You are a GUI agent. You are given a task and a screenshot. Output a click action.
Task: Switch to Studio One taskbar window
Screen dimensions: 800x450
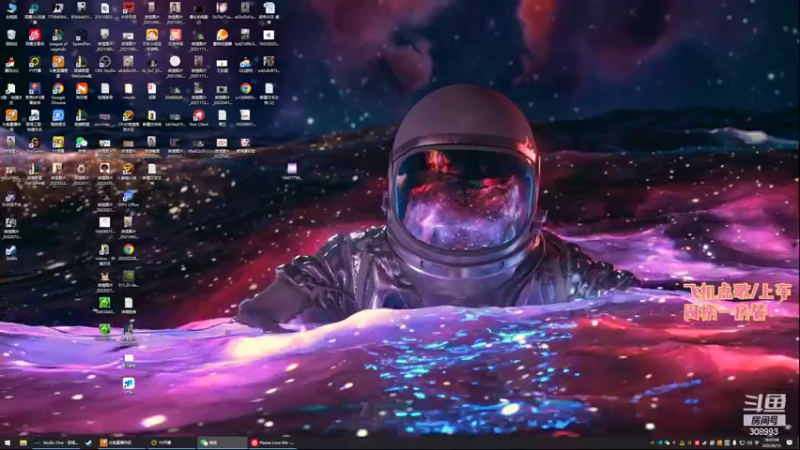pyautogui.click(x=56, y=442)
